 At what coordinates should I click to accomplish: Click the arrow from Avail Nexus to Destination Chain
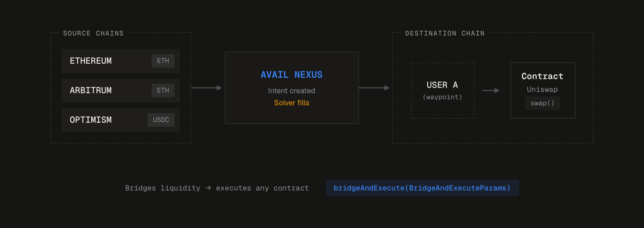click(x=374, y=88)
